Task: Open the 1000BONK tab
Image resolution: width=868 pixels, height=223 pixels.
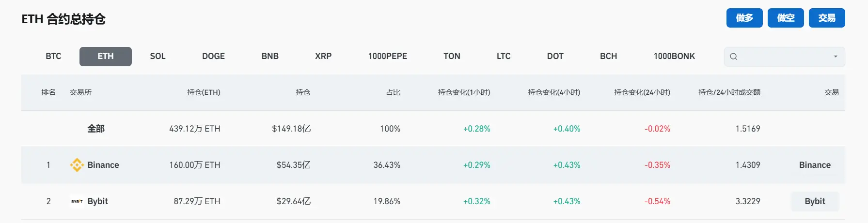Action: click(x=674, y=56)
